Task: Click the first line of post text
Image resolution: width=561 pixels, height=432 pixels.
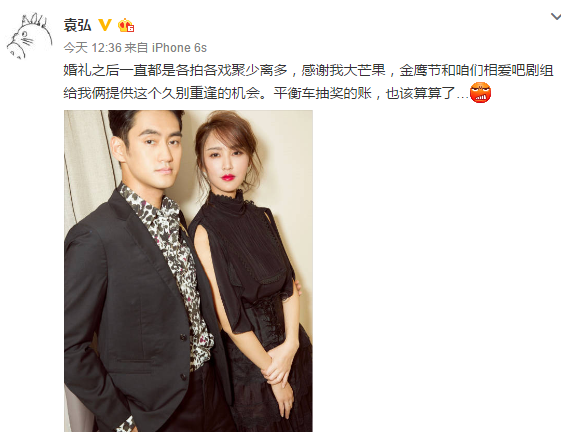Action: [308, 70]
